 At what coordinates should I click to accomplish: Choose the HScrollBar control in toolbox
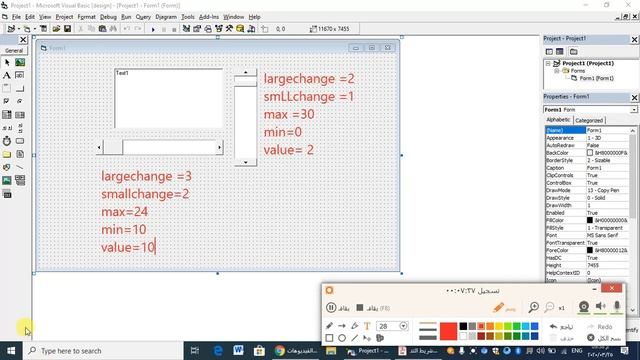click(x=7, y=128)
